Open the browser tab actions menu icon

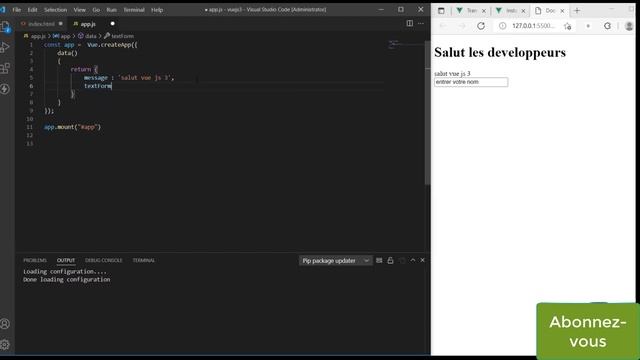click(441, 11)
